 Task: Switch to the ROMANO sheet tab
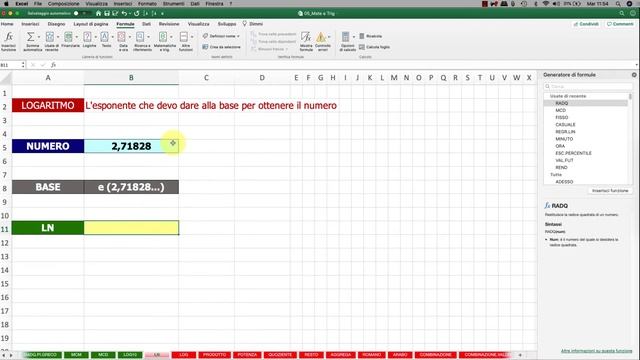click(372, 355)
